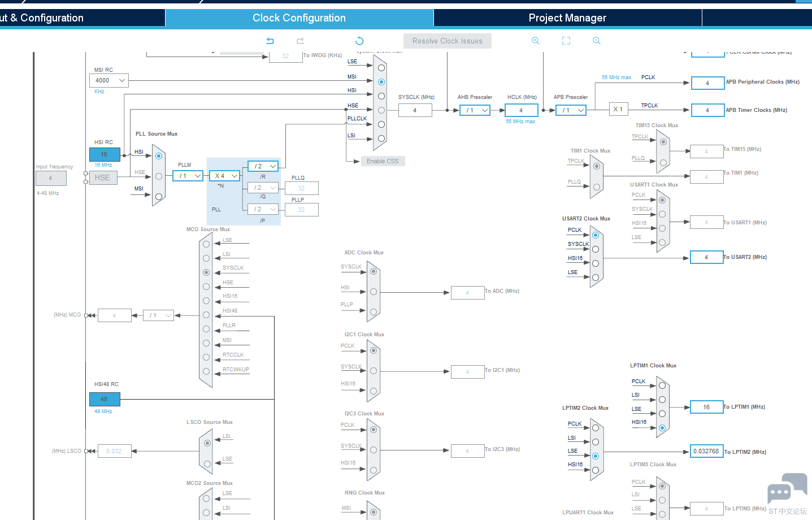Click the PLLQ 32 output box
812x520 pixels.
click(x=302, y=188)
